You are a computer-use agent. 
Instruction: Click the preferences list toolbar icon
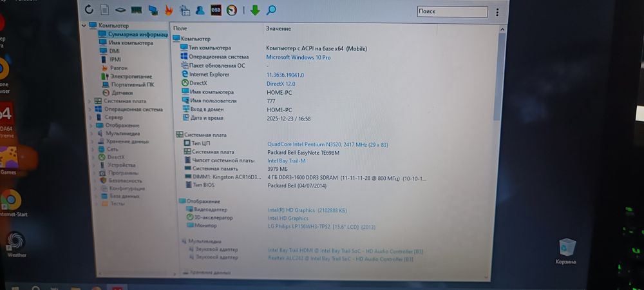(x=185, y=10)
